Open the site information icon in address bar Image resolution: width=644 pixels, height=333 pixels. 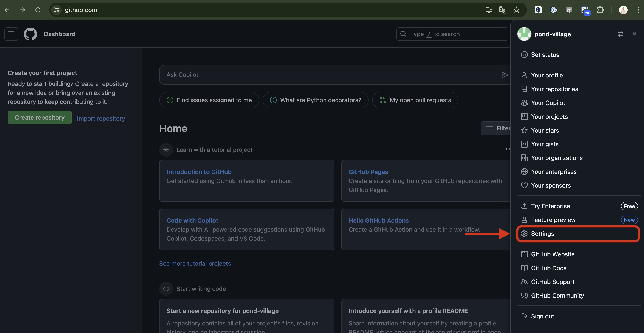pos(56,10)
